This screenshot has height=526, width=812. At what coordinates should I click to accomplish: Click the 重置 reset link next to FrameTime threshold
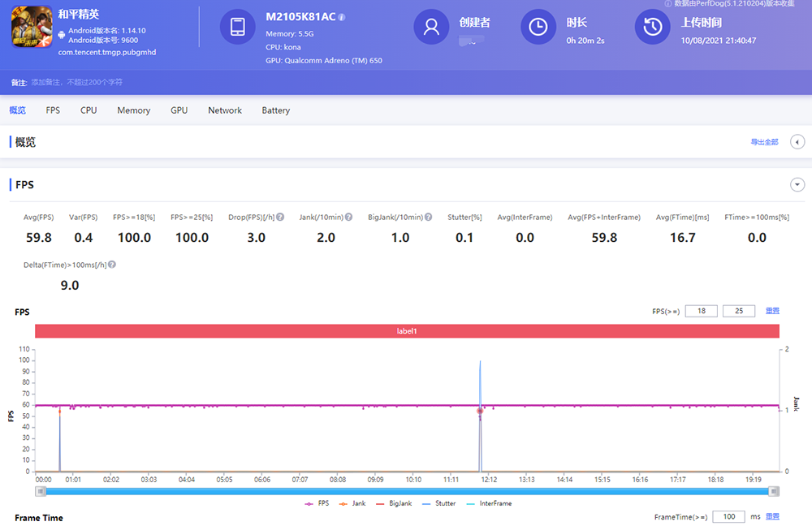(773, 517)
